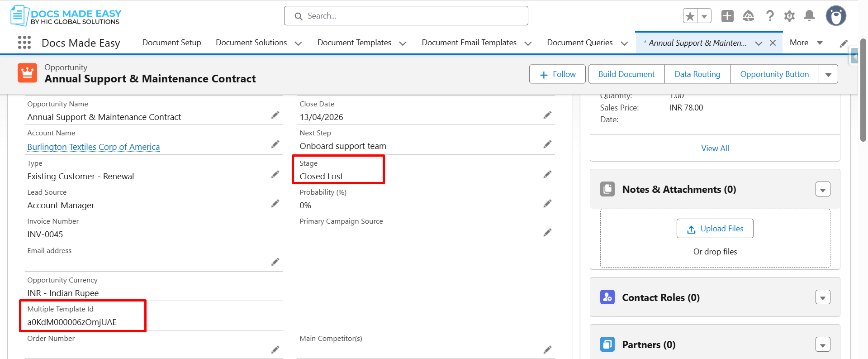Click the close date 13/04/2026
This screenshot has width=868, height=359.
(321, 117)
